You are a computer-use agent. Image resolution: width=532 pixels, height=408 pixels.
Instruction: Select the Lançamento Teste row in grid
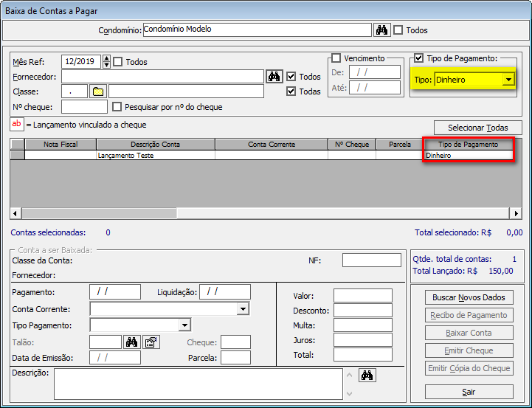[x=125, y=156]
